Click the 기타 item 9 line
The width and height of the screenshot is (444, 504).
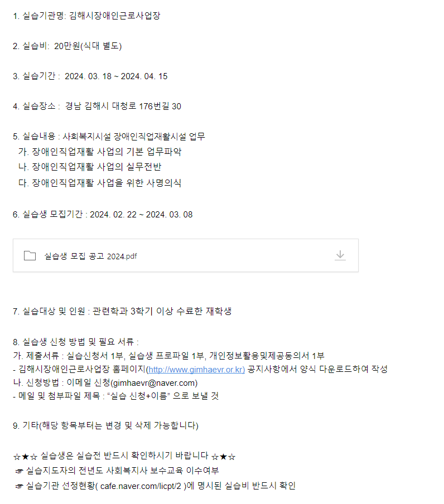click(x=105, y=426)
